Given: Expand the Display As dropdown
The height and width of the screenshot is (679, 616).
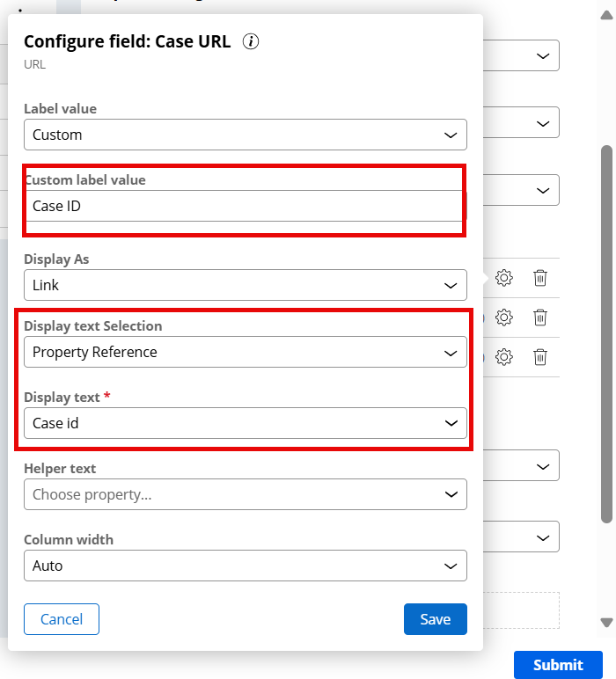Looking at the screenshot, I should 245,286.
